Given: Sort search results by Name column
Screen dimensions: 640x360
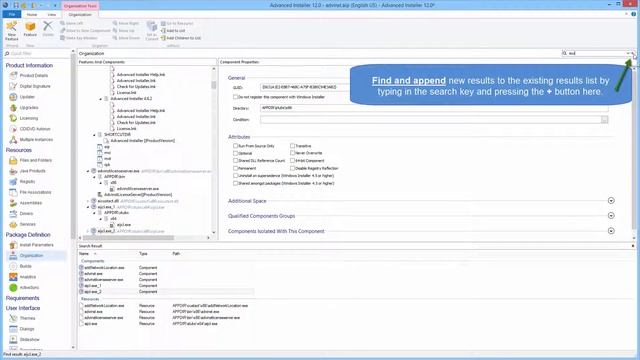Looking at the screenshot, I should tap(84, 253).
